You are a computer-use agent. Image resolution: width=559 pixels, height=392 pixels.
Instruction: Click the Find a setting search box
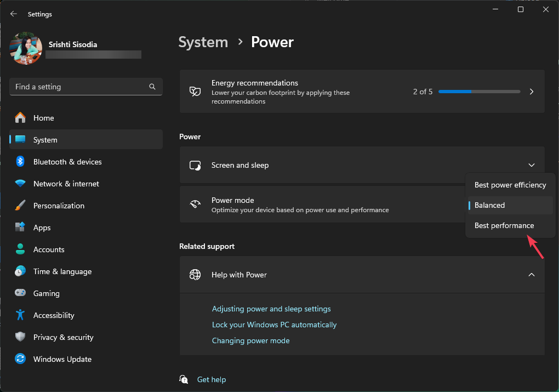pos(79,87)
